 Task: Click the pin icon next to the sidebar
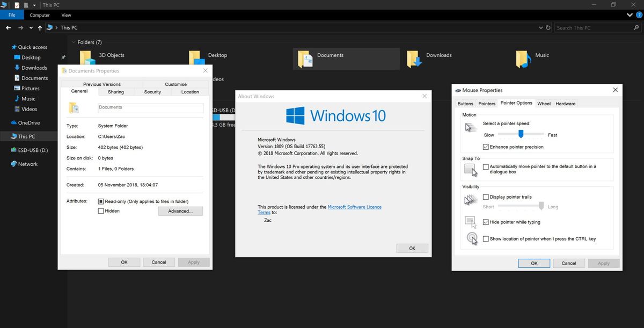pyautogui.click(x=63, y=57)
